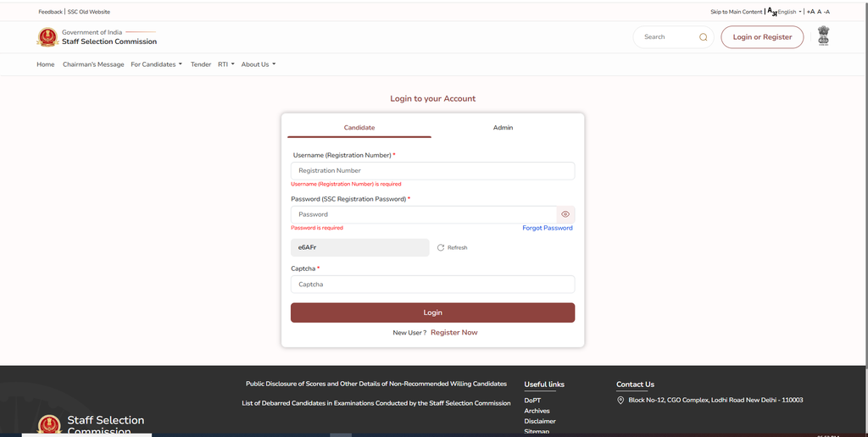Open Public Disclosure of Scores link
Screen dimensions: 868x437
pyautogui.click(x=376, y=384)
